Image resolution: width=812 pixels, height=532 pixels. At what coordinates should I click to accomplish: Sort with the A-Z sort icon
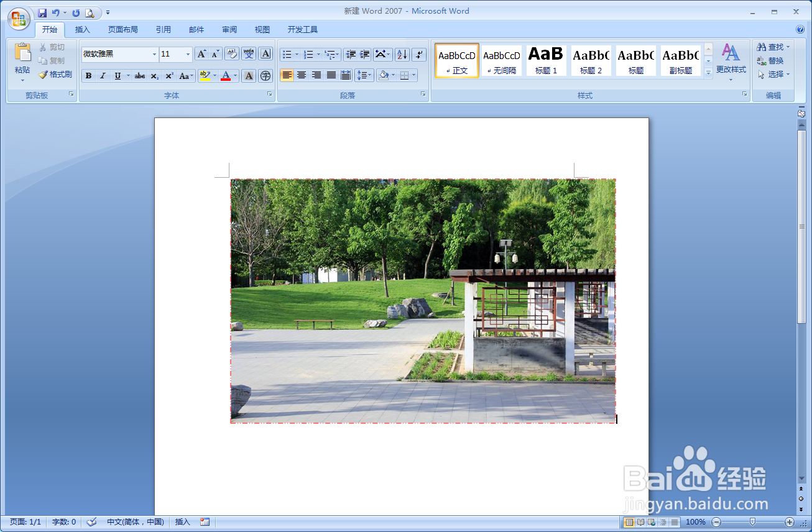(x=402, y=55)
